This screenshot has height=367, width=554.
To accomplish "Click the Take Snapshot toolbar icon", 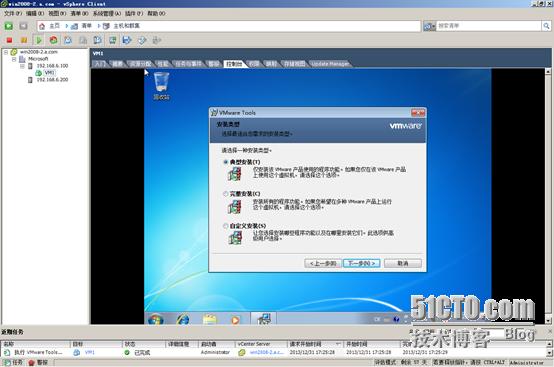I will point(68,40).
